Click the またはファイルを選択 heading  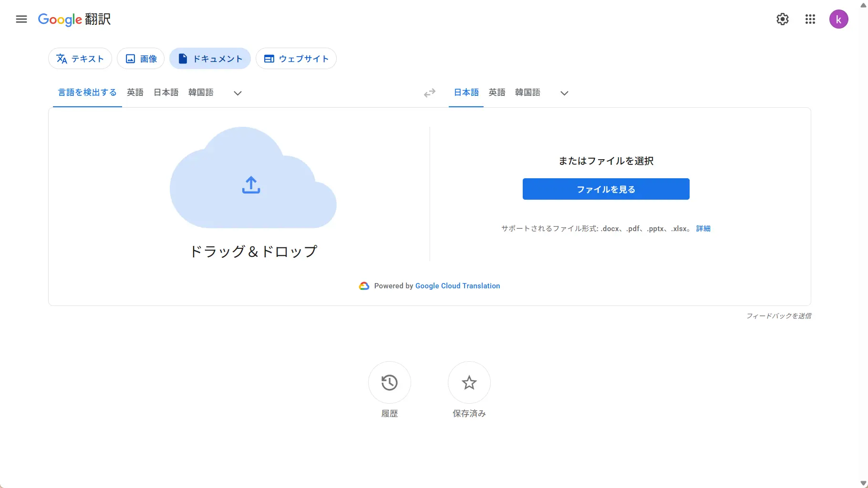[606, 161]
